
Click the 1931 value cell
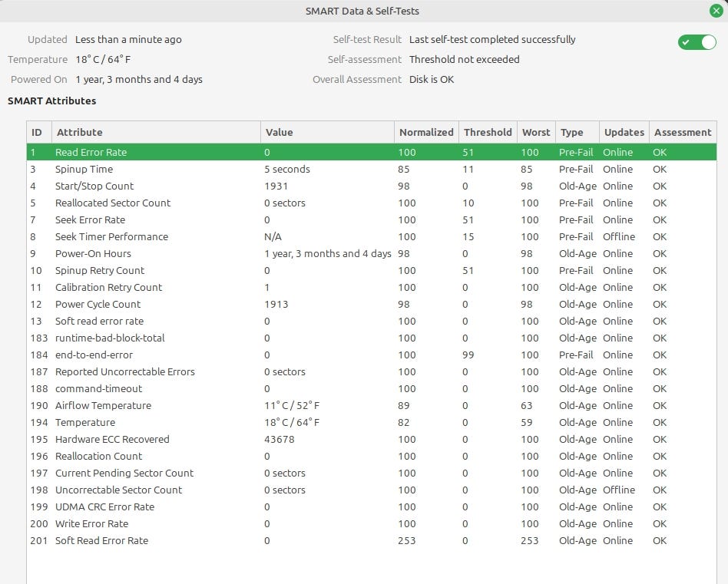[276, 186]
